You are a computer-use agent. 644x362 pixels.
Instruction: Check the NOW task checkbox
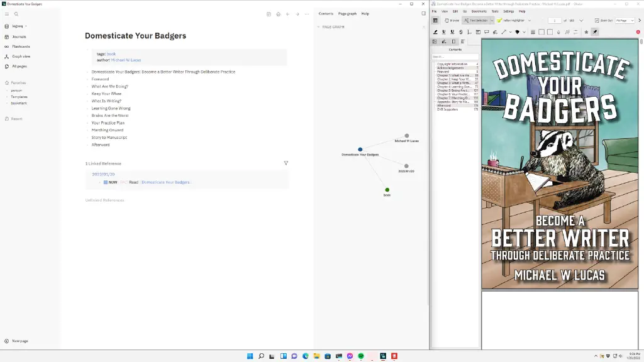[x=106, y=182]
